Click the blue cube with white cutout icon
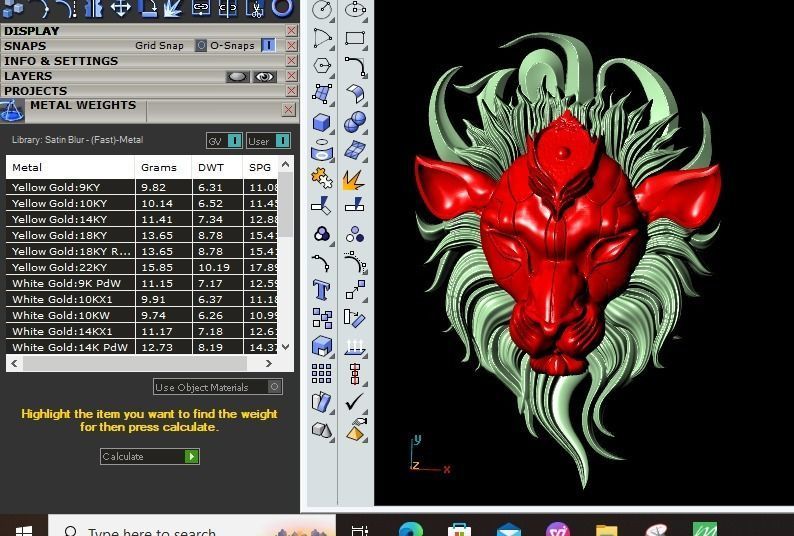The width and height of the screenshot is (794, 536). pos(322,347)
